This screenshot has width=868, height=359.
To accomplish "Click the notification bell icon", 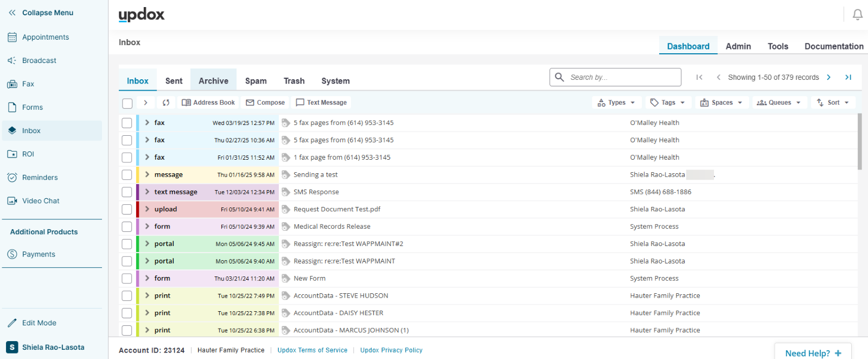I will [x=858, y=15].
